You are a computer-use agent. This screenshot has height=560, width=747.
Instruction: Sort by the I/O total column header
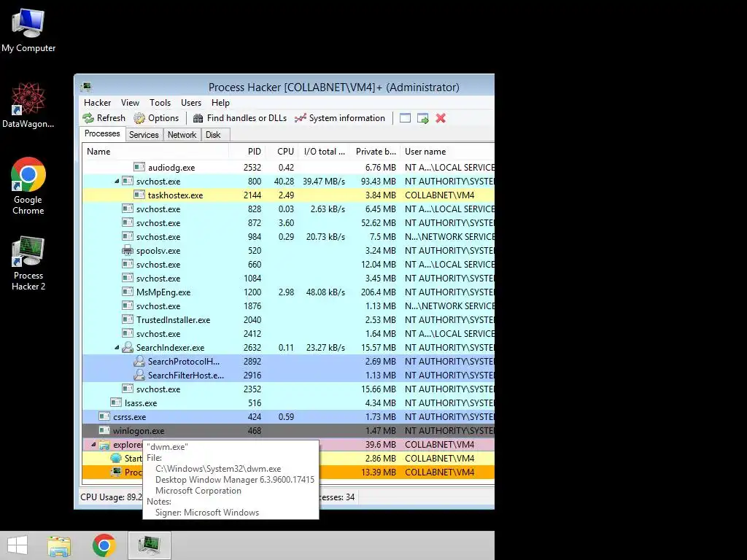(x=324, y=152)
